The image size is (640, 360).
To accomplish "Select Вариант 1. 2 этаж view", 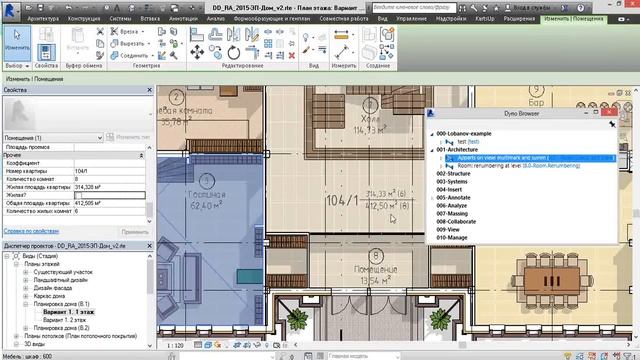I will [64, 320].
